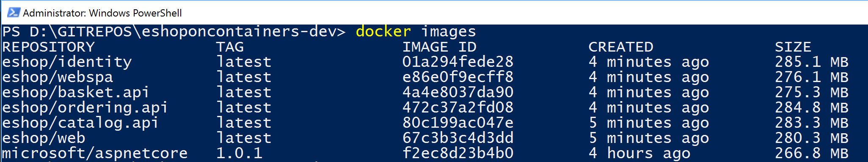Screen dimensions: 868x162
Task: Select the eshop/identity repository name
Action: pos(67,63)
